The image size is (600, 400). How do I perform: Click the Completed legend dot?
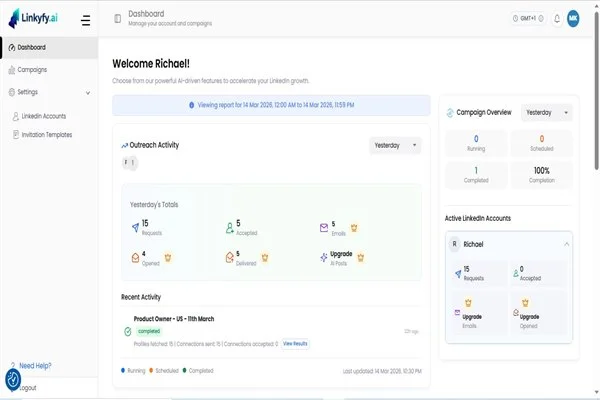tap(184, 370)
